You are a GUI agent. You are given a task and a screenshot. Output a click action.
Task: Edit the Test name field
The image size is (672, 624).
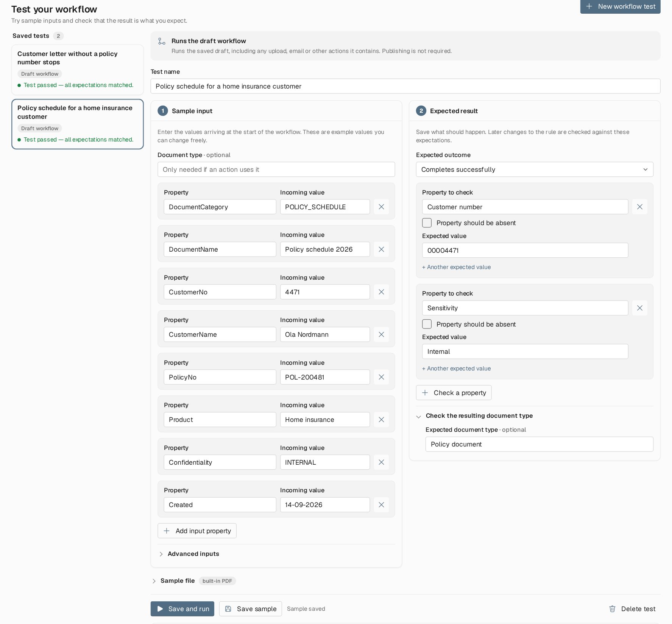(405, 86)
